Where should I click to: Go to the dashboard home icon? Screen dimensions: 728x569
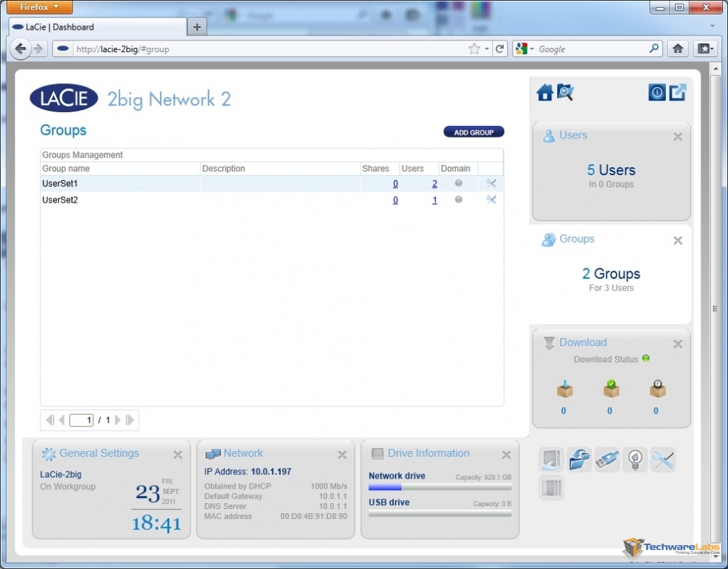pyautogui.click(x=545, y=93)
